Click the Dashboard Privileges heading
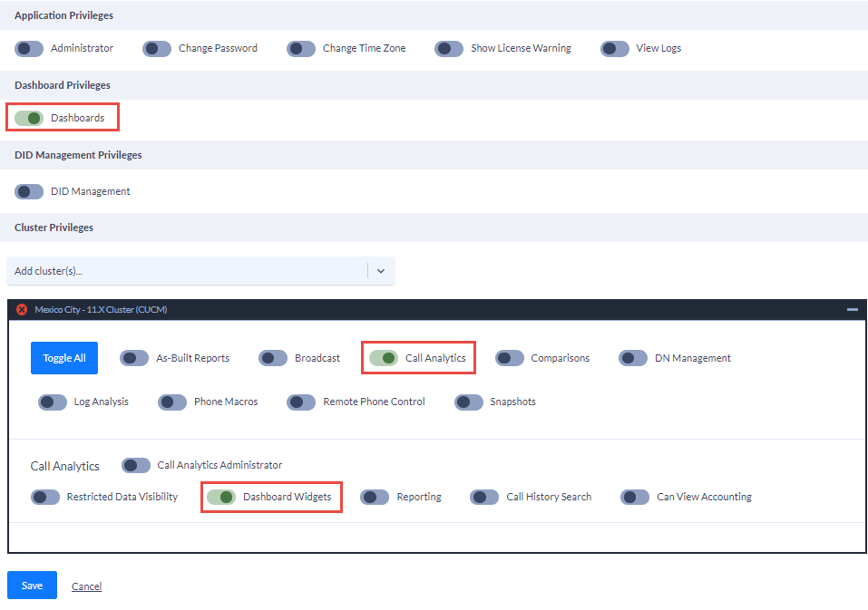This screenshot has height=610, width=868. (x=63, y=85)
